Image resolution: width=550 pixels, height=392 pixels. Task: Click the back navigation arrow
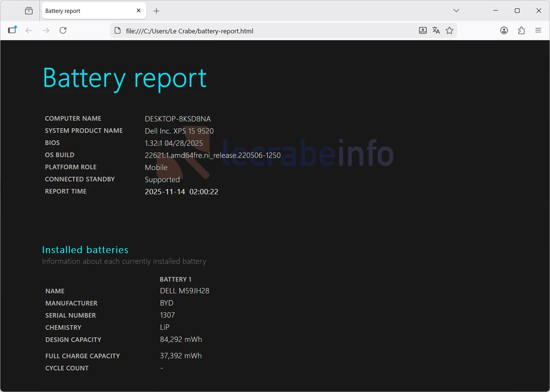point(29,31)
